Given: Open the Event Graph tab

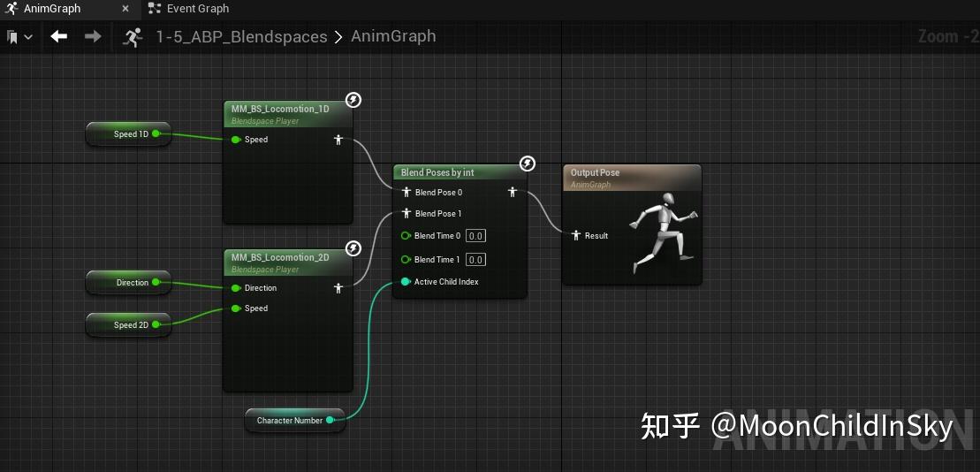Looking at the screenshot, I should pyautogui.click(x=189, y=9).
